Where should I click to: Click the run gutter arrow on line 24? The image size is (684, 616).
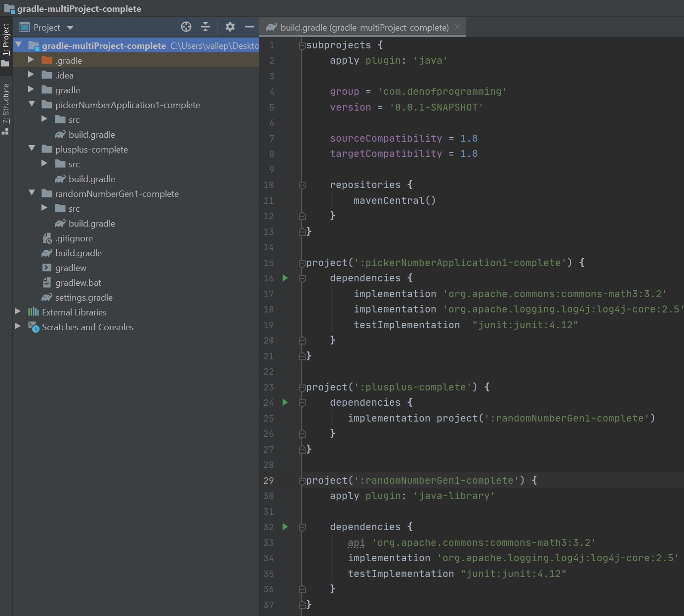pyautogui.click(x=285, y=403)
